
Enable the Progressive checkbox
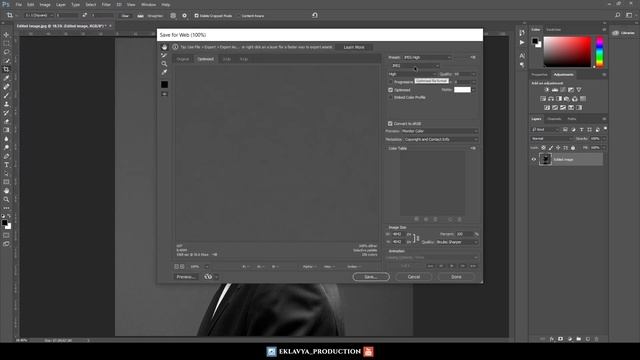pyautogui.click(x=390, y=82)
